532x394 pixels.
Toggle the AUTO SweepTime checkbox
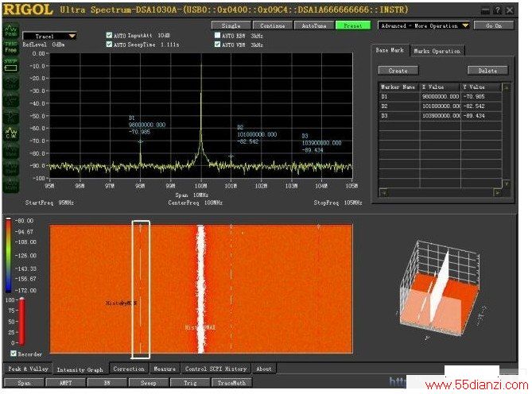(x=109, y=44)
